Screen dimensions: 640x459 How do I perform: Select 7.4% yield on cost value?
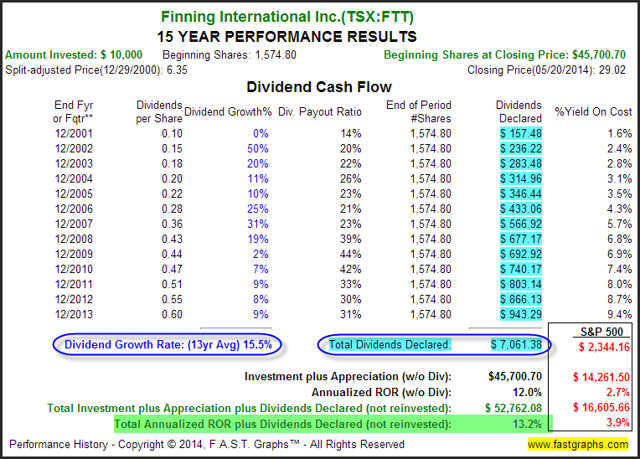tap(619, 269)
